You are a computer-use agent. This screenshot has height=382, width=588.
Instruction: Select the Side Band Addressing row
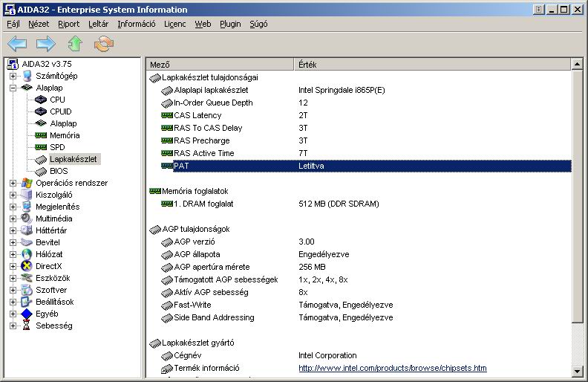pos(366,317)
